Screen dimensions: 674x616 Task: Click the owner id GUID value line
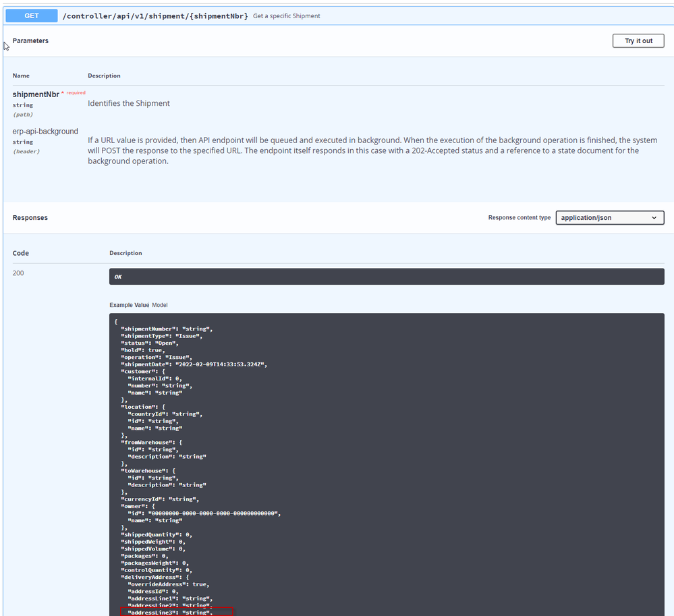click(x=204, y=513)
